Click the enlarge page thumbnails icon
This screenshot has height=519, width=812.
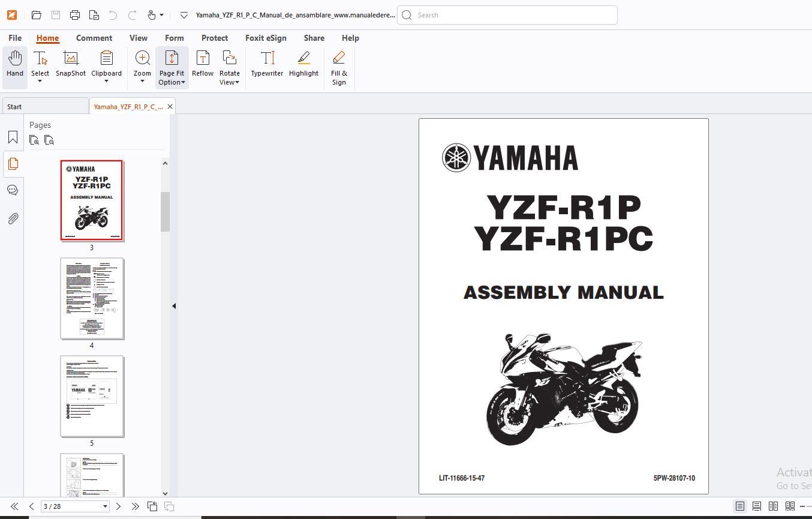pyautogui.click(x=34, y=140)
